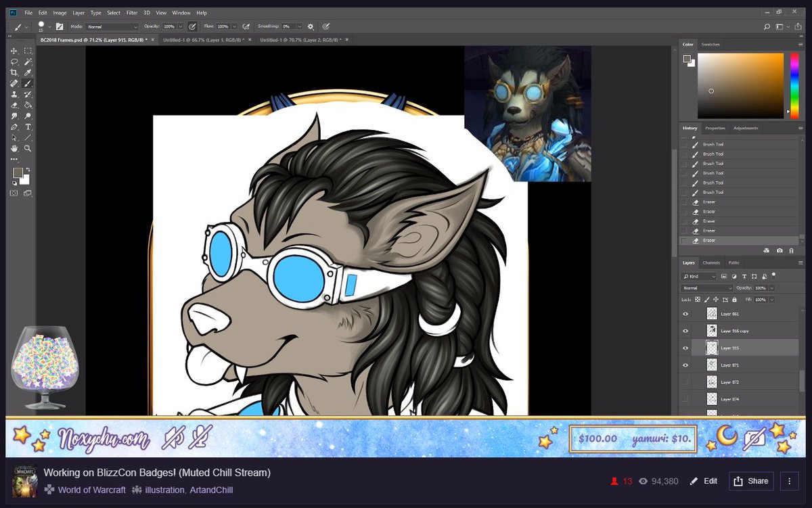This screenshot has height=508, width=812.
Task: Select the Brush tool in the toolbox
Action: tap(28, 83)
